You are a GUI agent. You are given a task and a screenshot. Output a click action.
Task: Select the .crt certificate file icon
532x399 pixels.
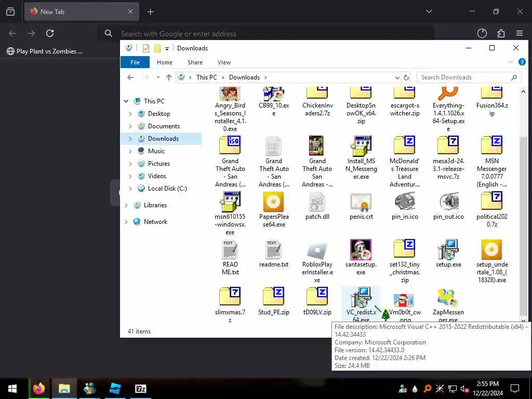click(x=361, y=202)
